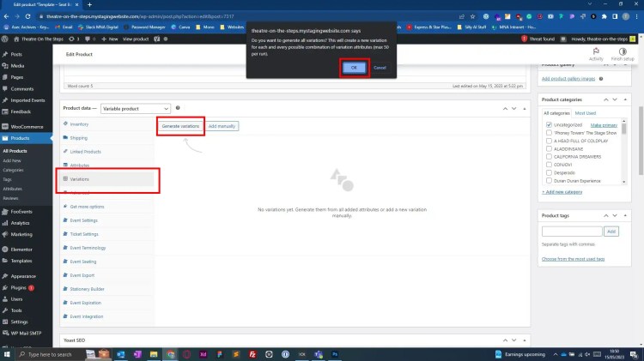Check the 'Phoney Towers' The Stage Show category
The width and height of the screenshot is (644, 361).
549,133
